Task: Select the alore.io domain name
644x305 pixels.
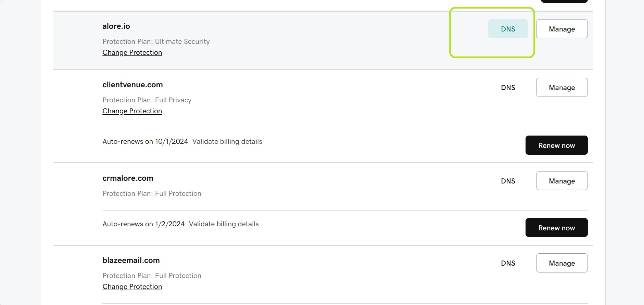Action: click(x=116, y=26)
